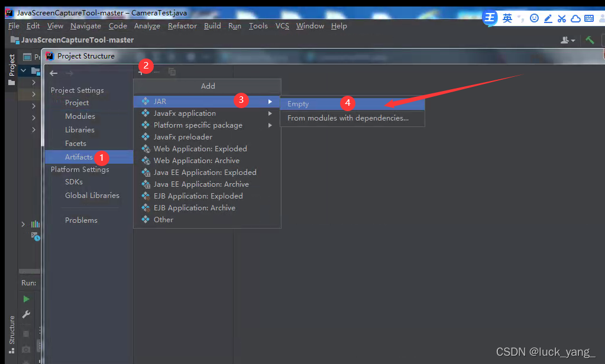Select Facets in Project Settings
Screen dimensions: 605x364
click(x=76, y=144)
